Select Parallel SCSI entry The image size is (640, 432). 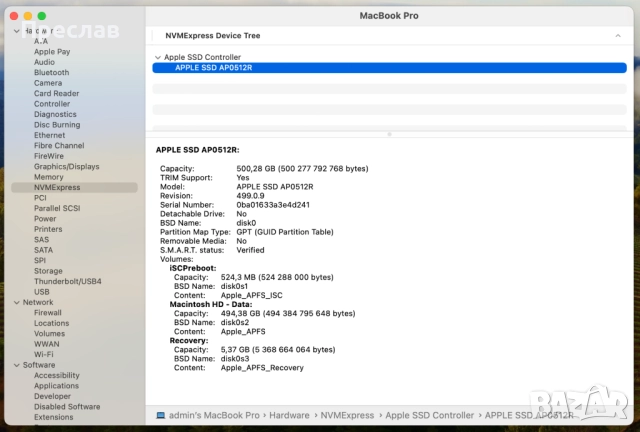57,208
